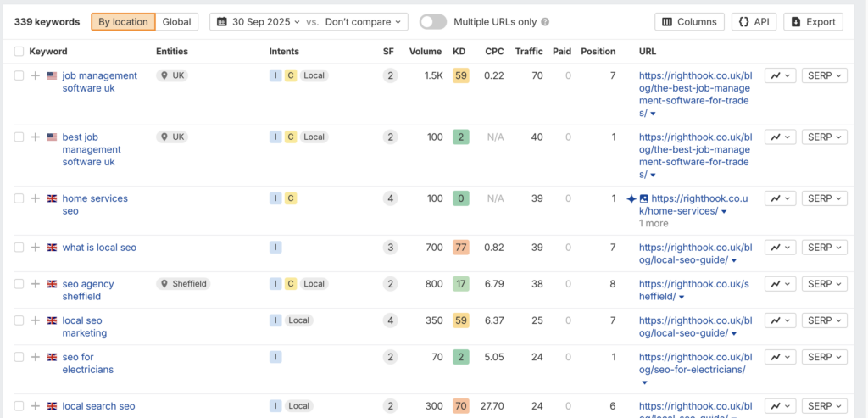Click the image pack icon next to the home-services URL
The height and width of the screenshot is (418, 868).
coord(643,198)
